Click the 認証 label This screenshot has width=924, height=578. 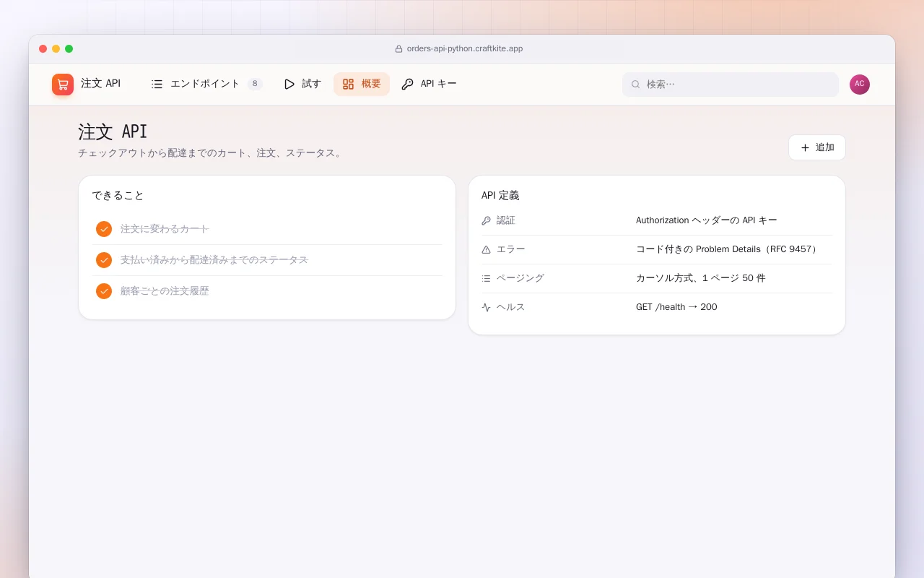(x=506, y=220)
